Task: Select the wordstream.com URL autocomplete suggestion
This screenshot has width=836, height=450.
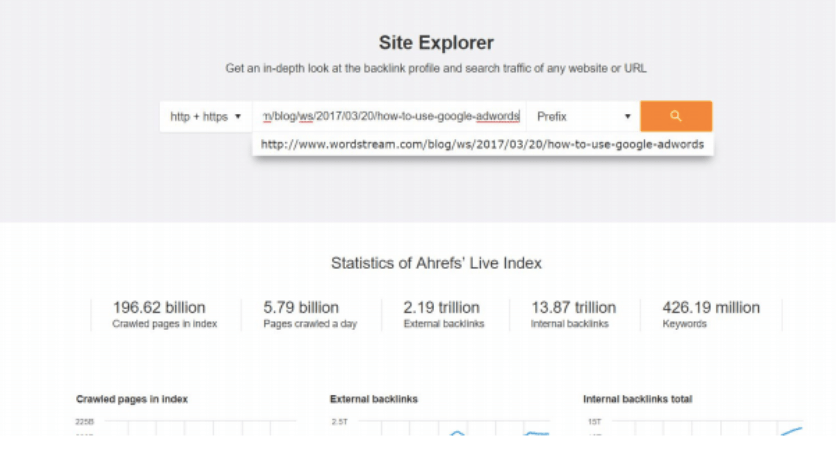Action: (482, 144)
